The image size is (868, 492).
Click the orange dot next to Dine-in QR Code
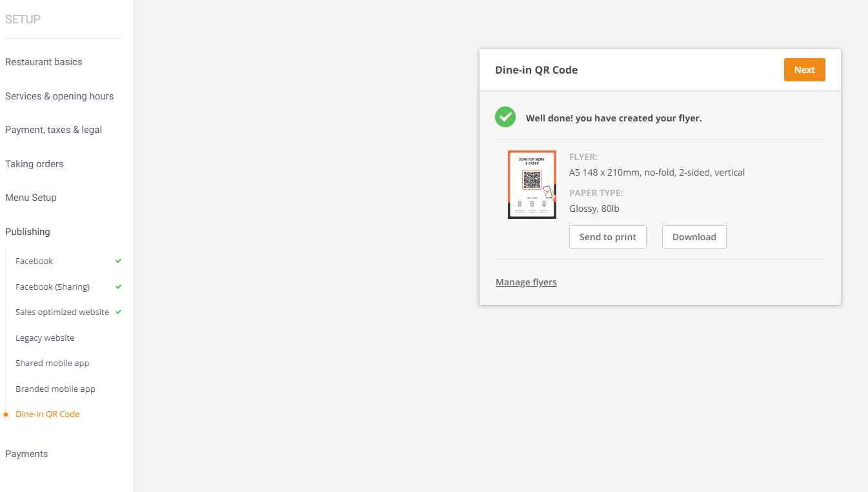6,414
